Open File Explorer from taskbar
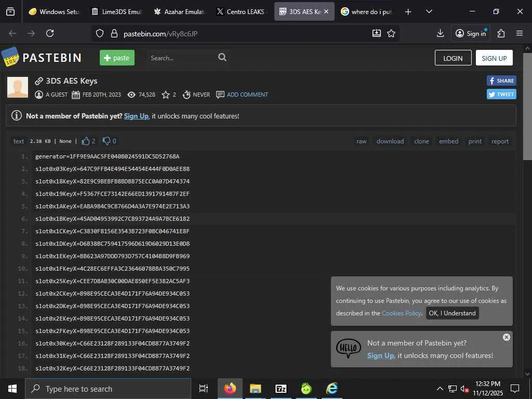Viewport: 532px width, 399px height. pos(256,389)
